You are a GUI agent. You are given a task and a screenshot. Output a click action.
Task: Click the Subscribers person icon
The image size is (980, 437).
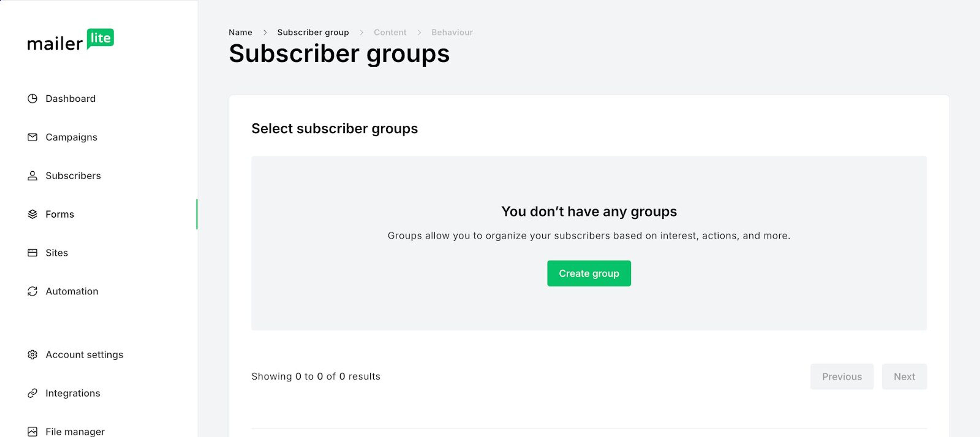click(x=32, y=175)
